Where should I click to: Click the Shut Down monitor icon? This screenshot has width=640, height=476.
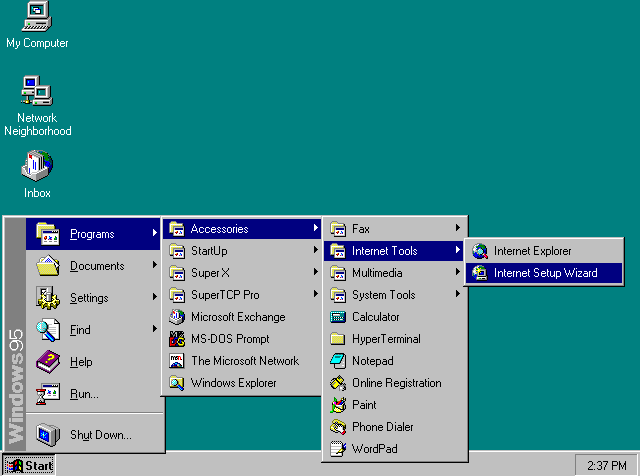48,435
